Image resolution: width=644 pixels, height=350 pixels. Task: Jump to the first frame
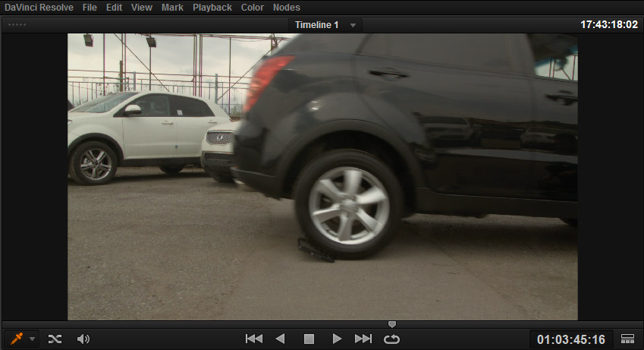coord(254,339)
